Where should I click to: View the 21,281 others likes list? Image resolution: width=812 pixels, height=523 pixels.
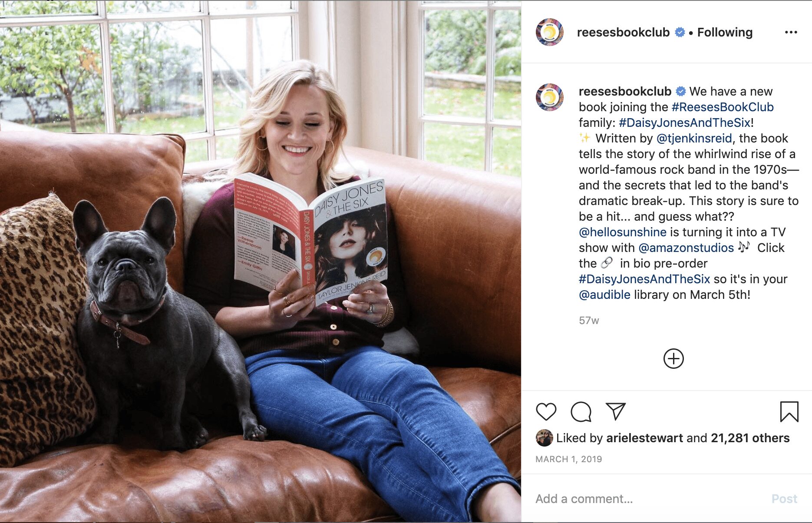tap(750, 438)
